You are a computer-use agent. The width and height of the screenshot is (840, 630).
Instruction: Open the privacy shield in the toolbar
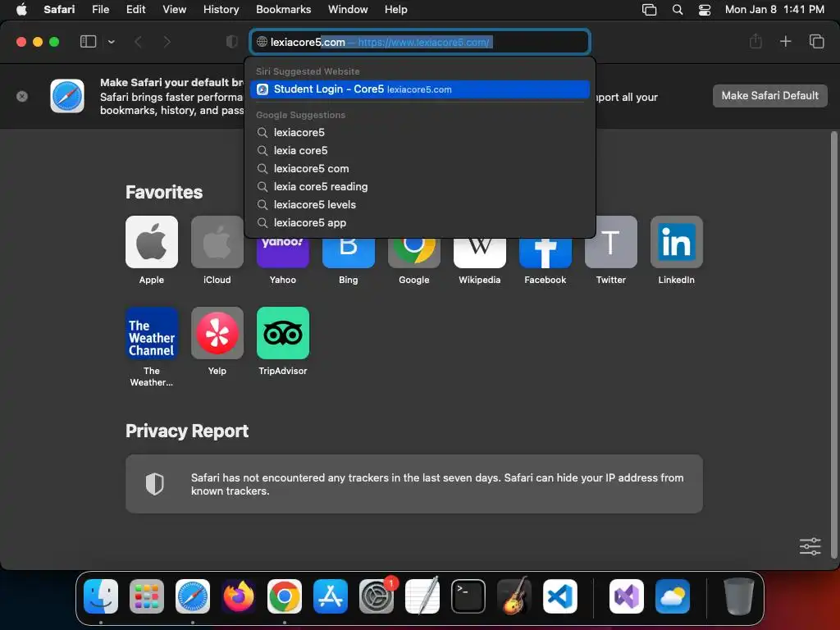(x=231, y=42)
